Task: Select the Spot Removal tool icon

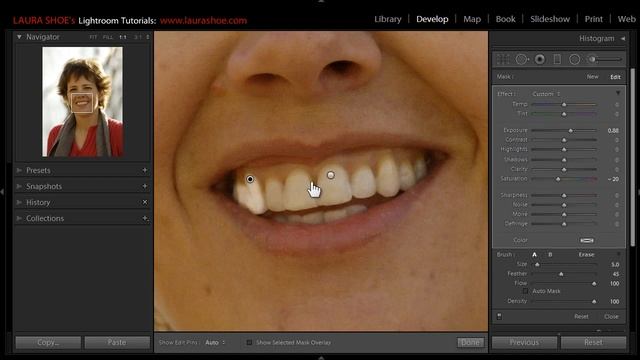Action: pos(522,60)
